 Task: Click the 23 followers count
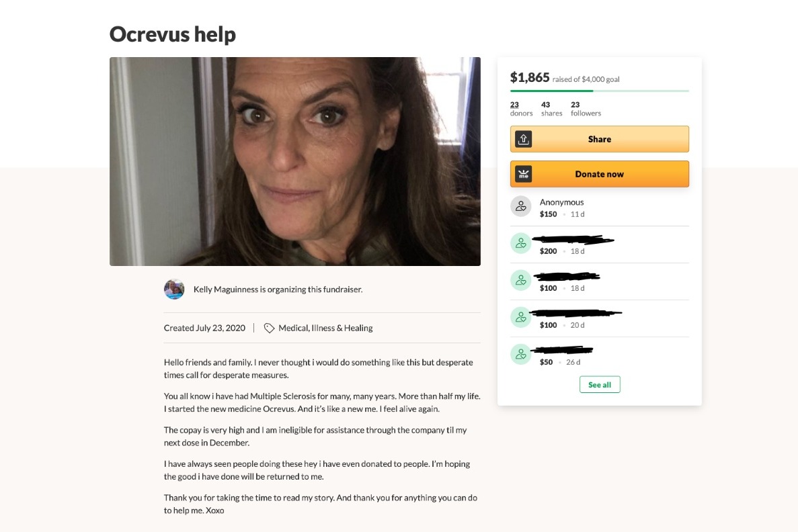coord(586,108)
